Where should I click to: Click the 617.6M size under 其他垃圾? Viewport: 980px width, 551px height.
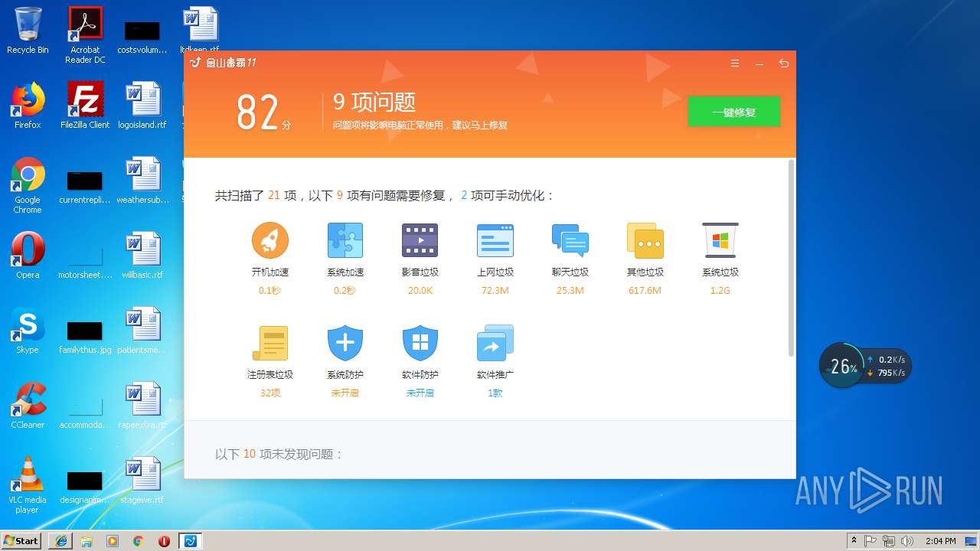pyautogui.click(x=645, y=291)
